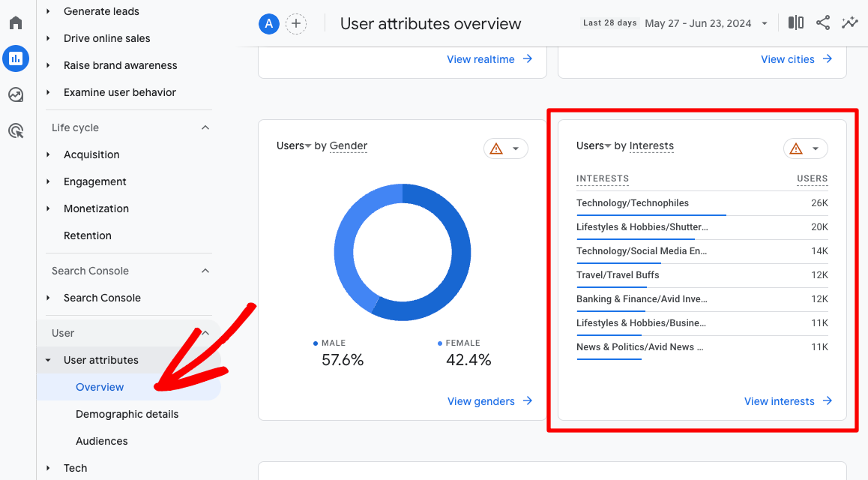Click the A account avatar
The height and width of the screenshot is (480, 868).
268,23
